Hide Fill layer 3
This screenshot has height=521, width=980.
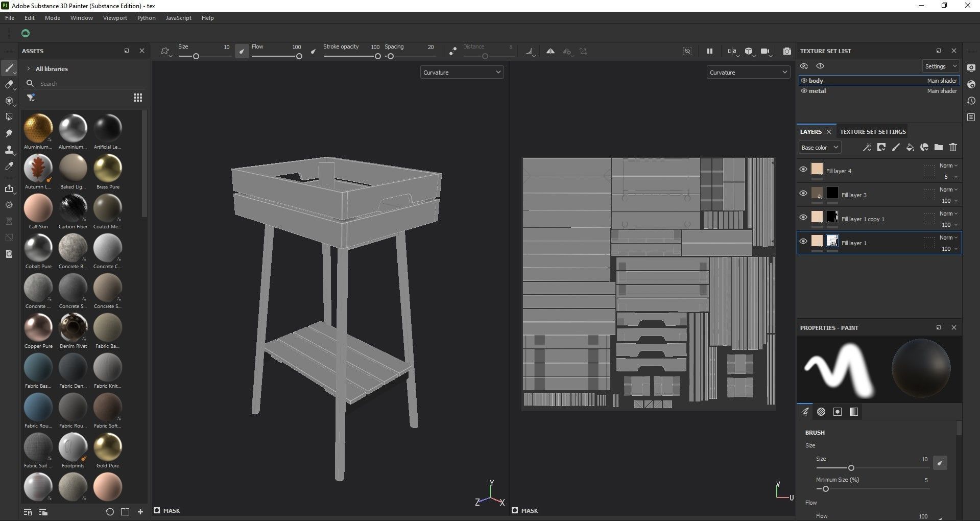(x=803, y=193)
